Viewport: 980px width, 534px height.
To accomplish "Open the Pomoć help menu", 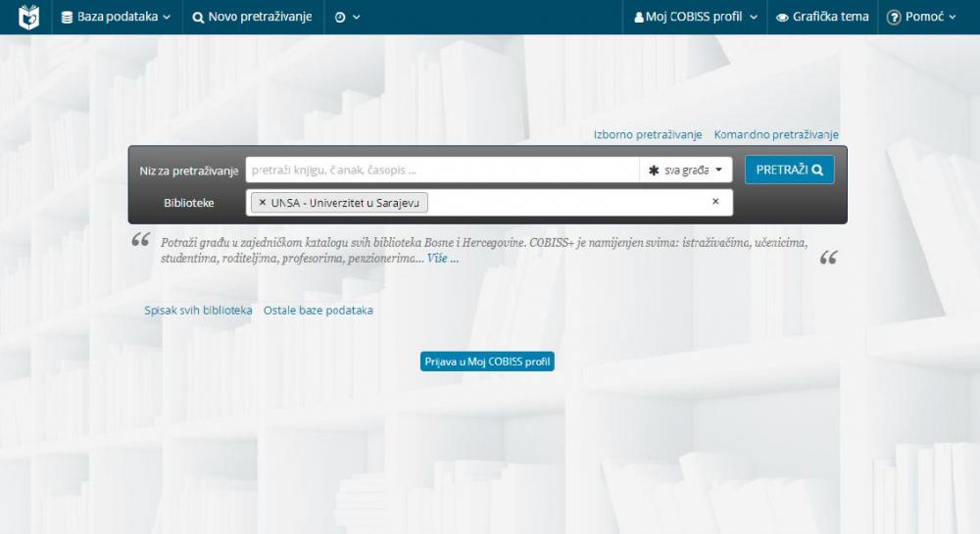I will click(921, 17).
